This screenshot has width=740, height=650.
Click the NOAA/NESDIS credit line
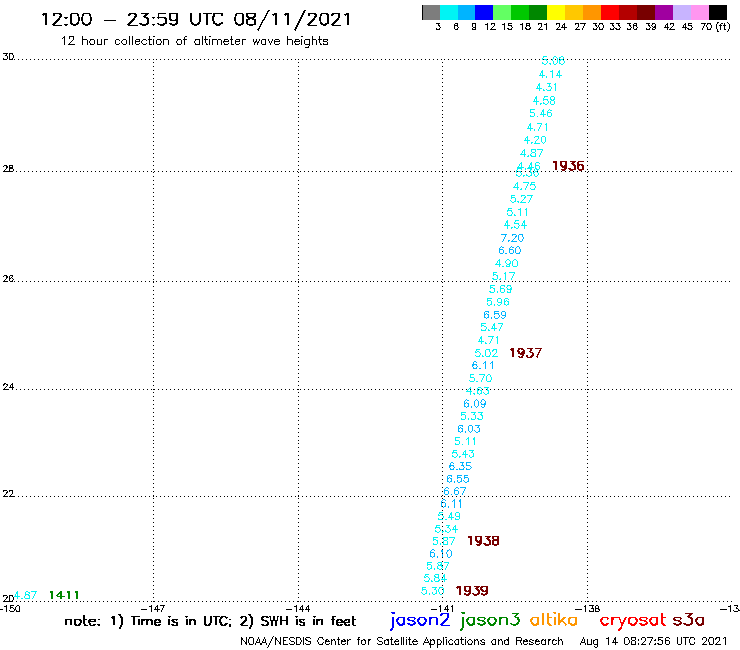(402, 641)
